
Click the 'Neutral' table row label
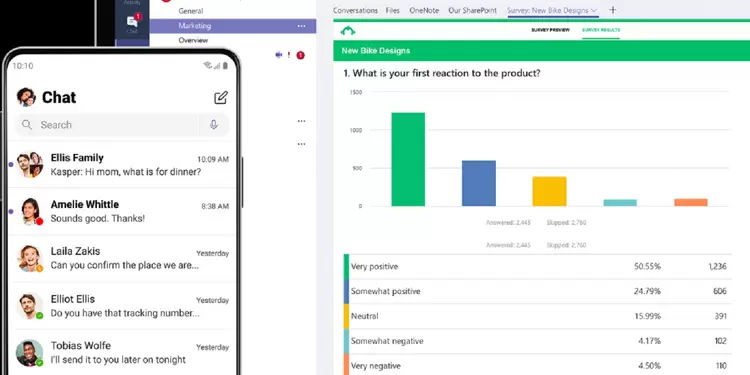(364, 316)
